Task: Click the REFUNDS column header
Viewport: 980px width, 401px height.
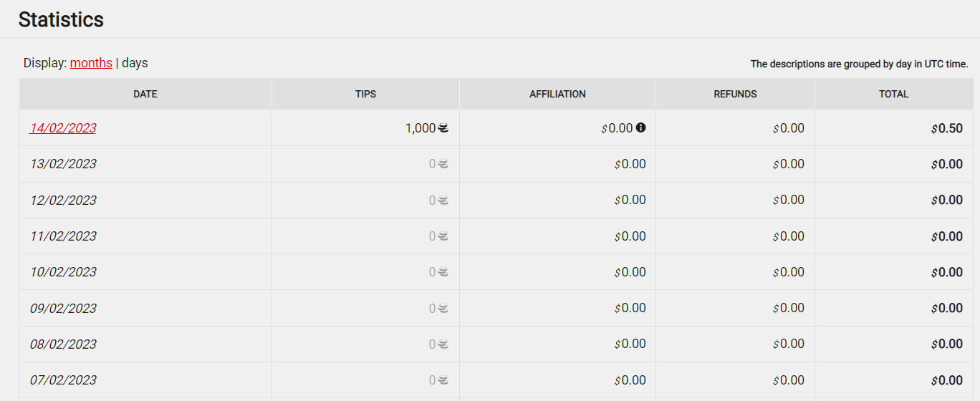Action: pos(735,94)
